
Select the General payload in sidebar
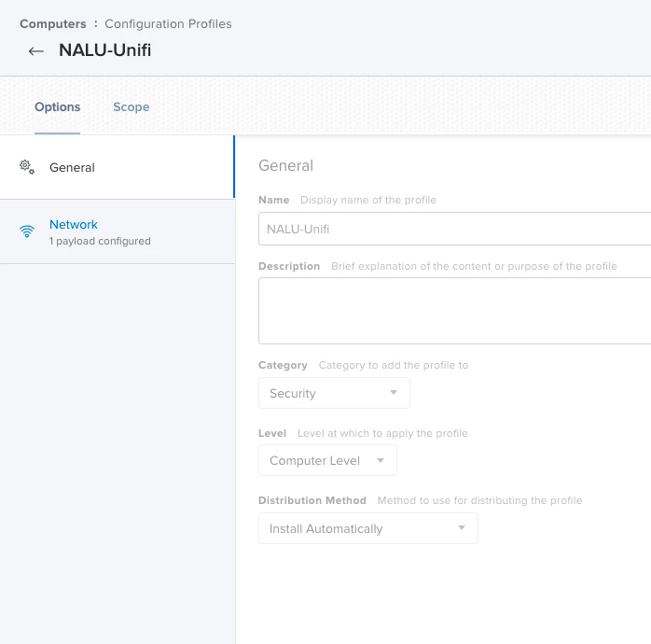118,167
